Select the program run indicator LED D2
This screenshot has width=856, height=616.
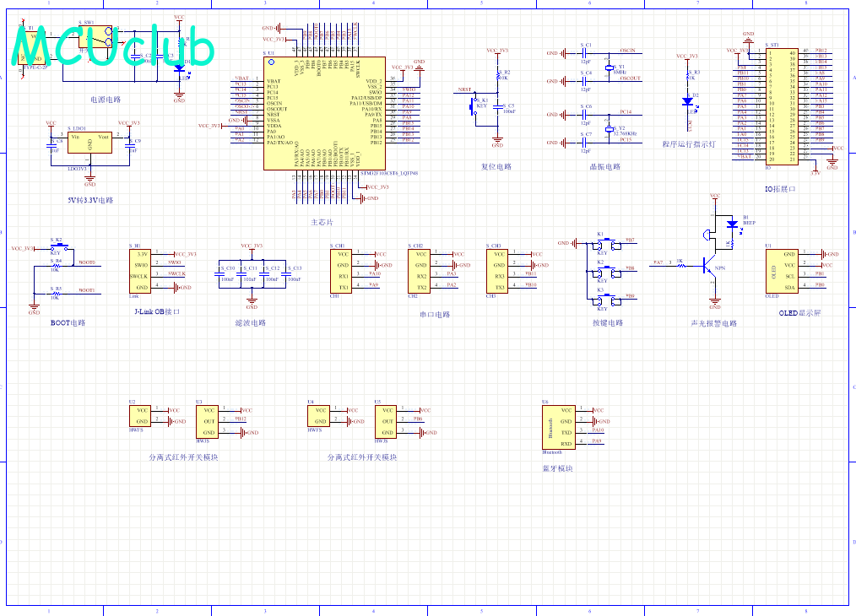tap(688, 101)
